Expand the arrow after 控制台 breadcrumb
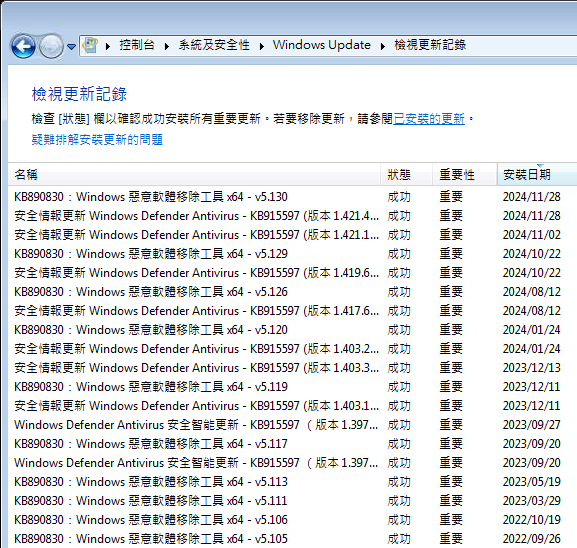The width and height of the screenshot is (577, 548). click(167, 46)
